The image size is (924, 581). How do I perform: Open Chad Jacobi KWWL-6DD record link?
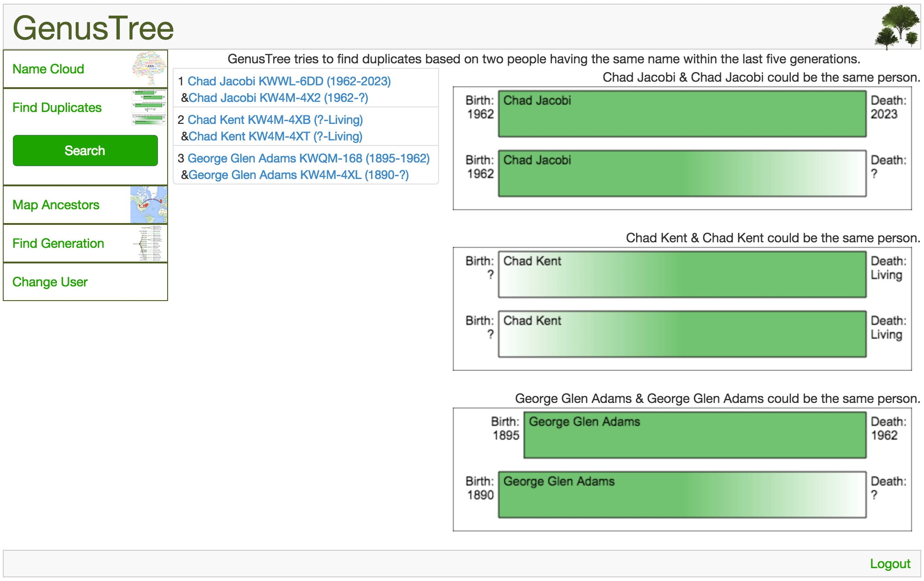click(x=289, y=81)
